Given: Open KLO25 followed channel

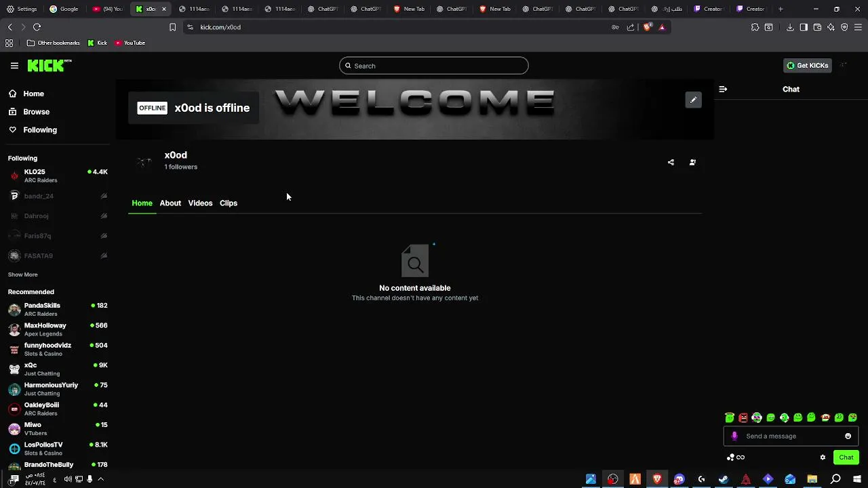Looking at the screenshot, I should coord(58,176).
